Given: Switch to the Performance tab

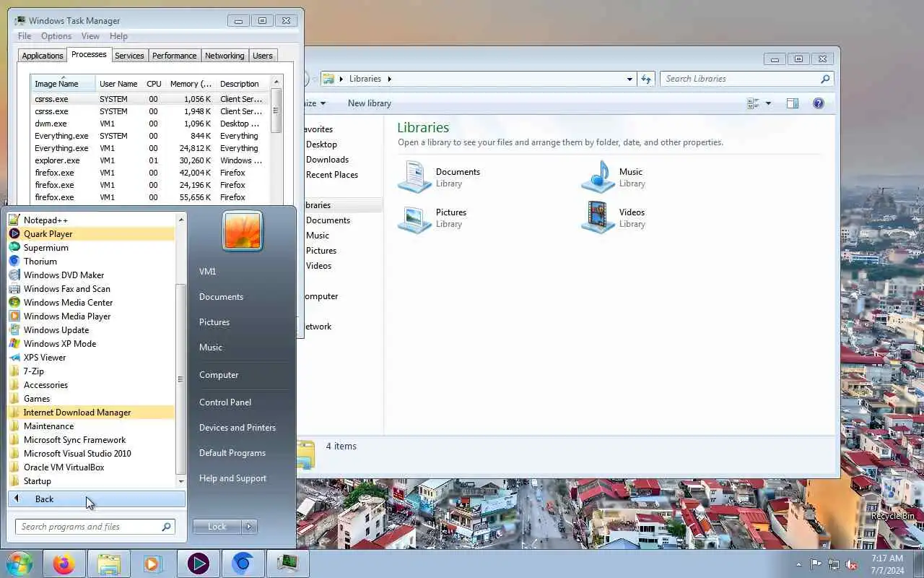Looking at the screenshot, I should 174,56.
